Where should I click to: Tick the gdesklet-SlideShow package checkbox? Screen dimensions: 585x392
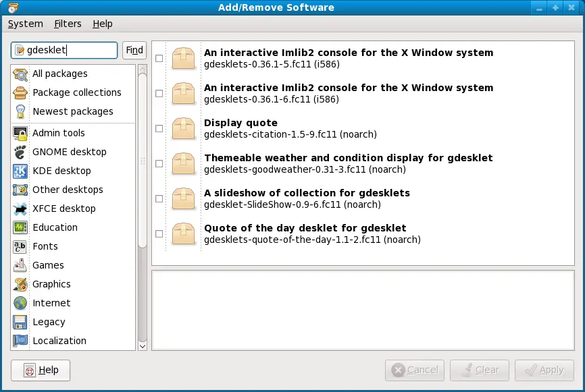point(159,198)
